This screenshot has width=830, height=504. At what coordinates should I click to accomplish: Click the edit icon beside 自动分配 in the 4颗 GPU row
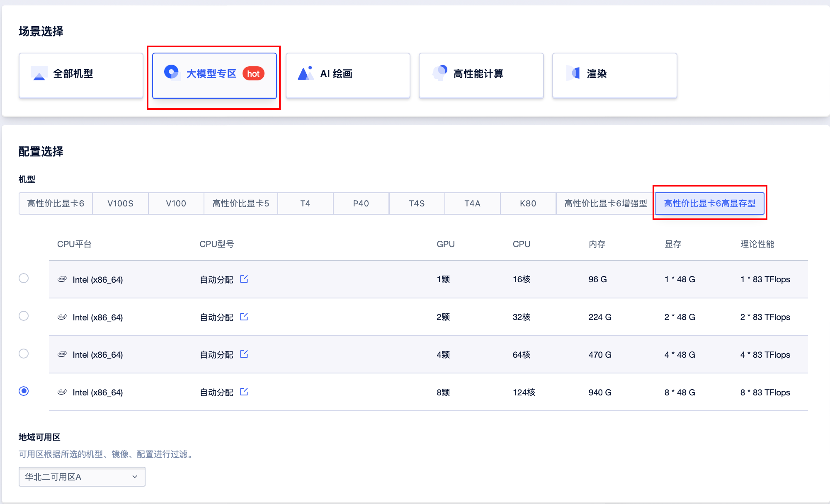[x=244, y=354]
